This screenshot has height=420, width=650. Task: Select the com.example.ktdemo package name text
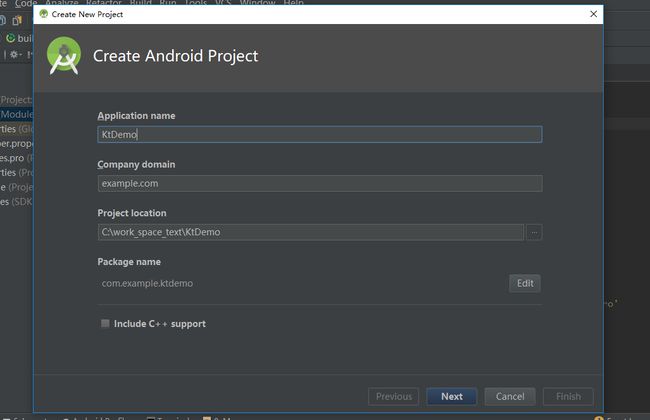click(x=147, y=283)
